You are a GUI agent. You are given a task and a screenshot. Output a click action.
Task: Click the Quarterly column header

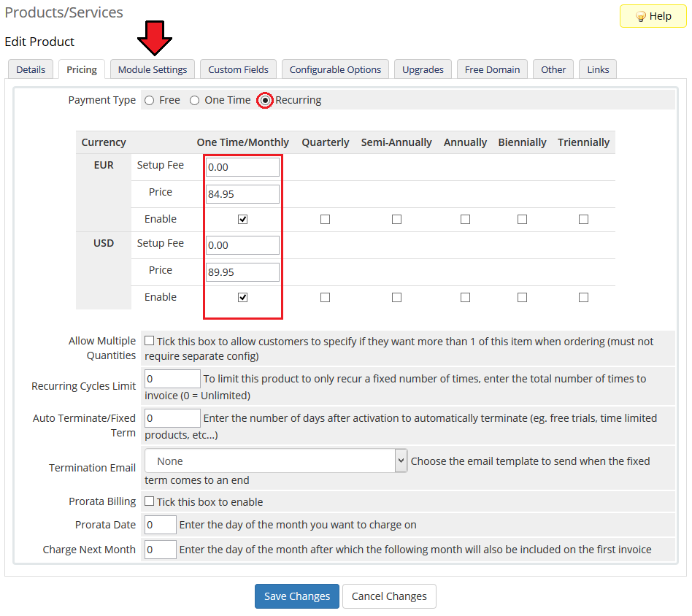point(326,142)
